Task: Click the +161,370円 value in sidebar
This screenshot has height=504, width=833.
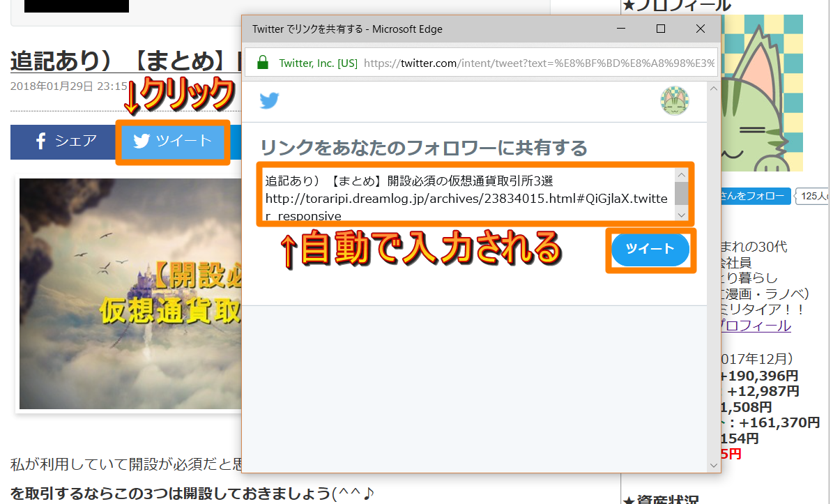Action: [x=779, y=422]
